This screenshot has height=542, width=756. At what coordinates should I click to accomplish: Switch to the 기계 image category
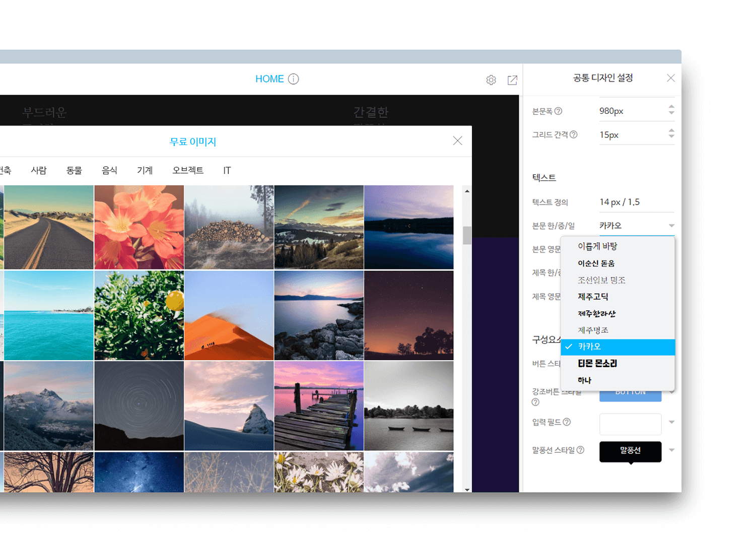click(x=145, y=170)
